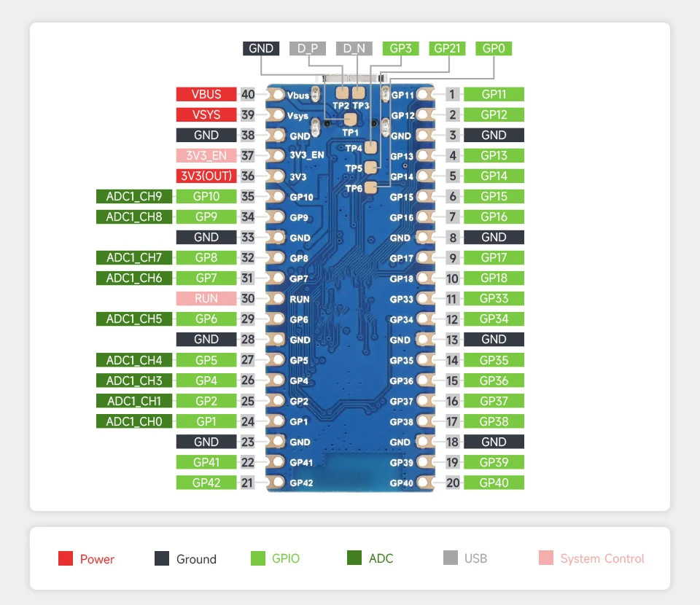Click the pink System Control legend swatch

546,558
